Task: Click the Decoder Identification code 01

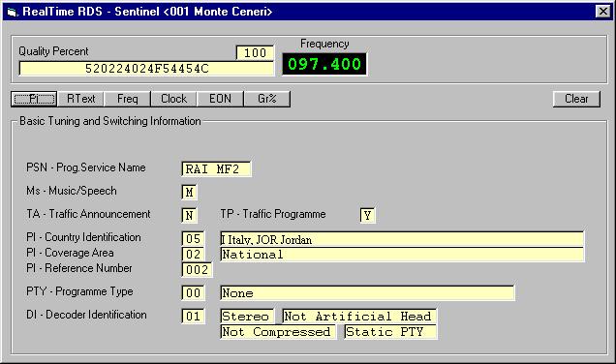Action: pos(193,317)
